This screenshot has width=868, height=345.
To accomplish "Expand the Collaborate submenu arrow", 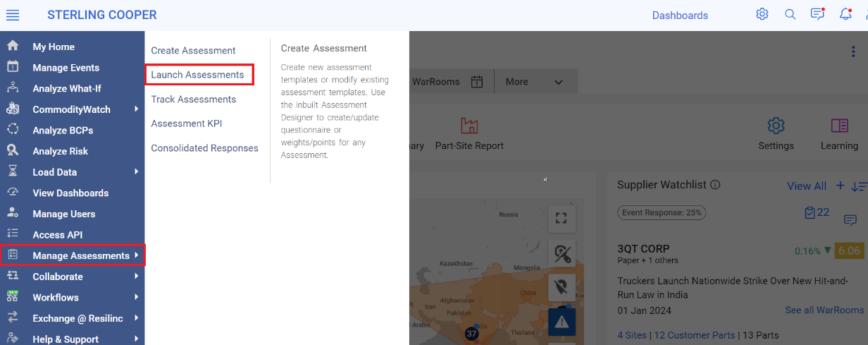I will click(136, 277).
